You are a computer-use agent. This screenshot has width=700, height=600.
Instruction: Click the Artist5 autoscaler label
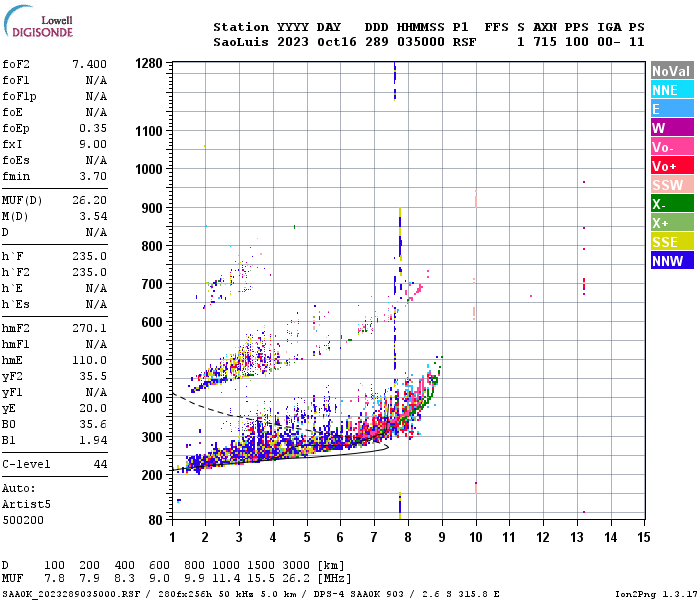click(x=26, y=504)
